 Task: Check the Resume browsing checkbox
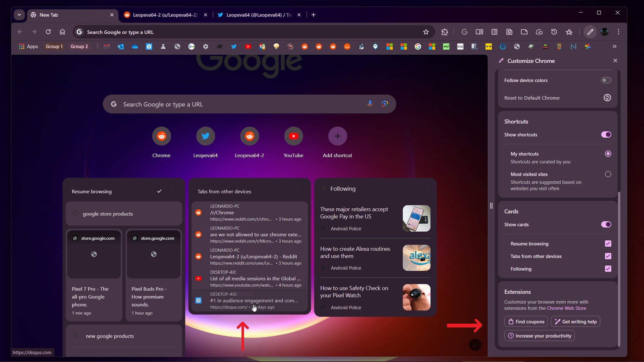pyautogui.click(x=608, y=243)
